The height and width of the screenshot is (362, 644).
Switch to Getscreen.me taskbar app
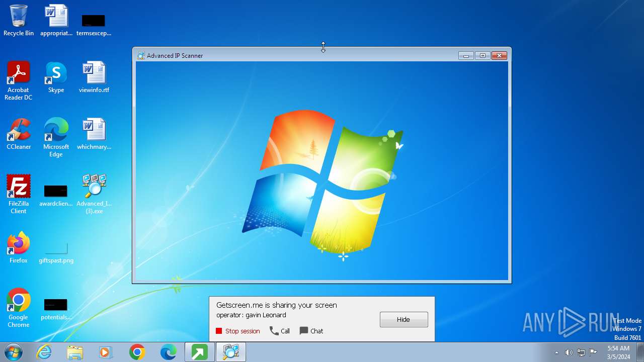[x=200, y=352]
